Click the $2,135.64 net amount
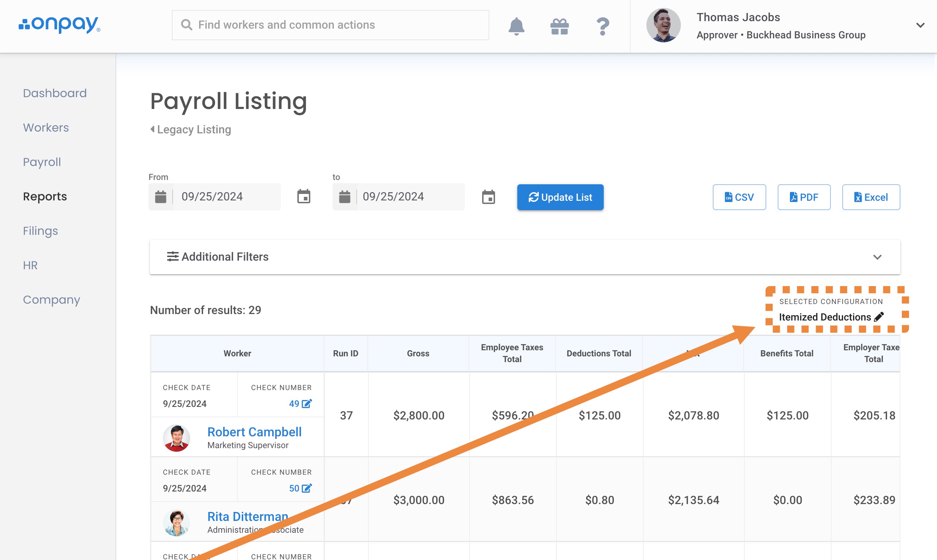 [693, 500]
